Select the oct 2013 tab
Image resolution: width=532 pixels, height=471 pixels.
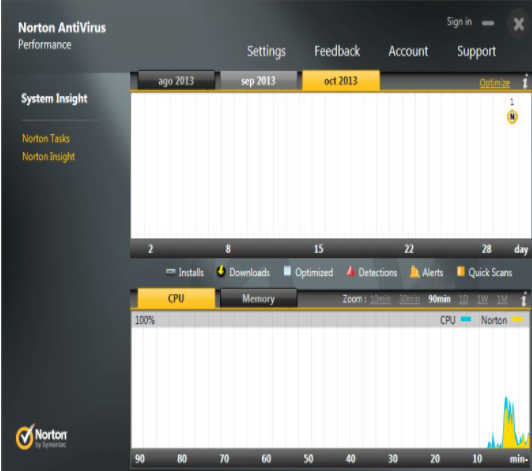pos(341,80)
